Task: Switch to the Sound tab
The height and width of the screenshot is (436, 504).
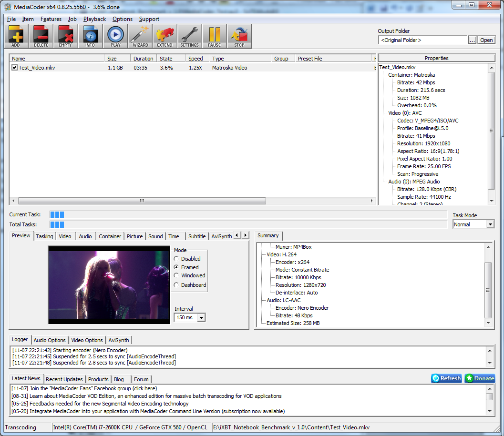Action: [155, 236]
